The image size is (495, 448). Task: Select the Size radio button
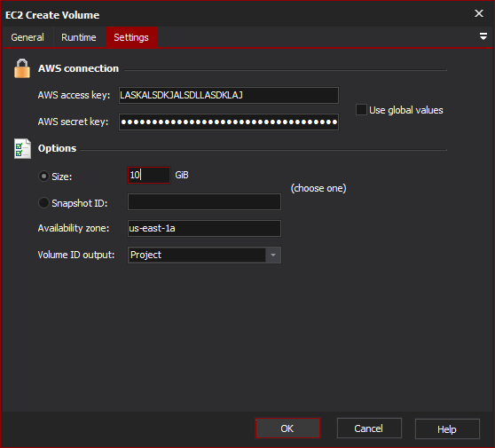[x=43, y=177]
